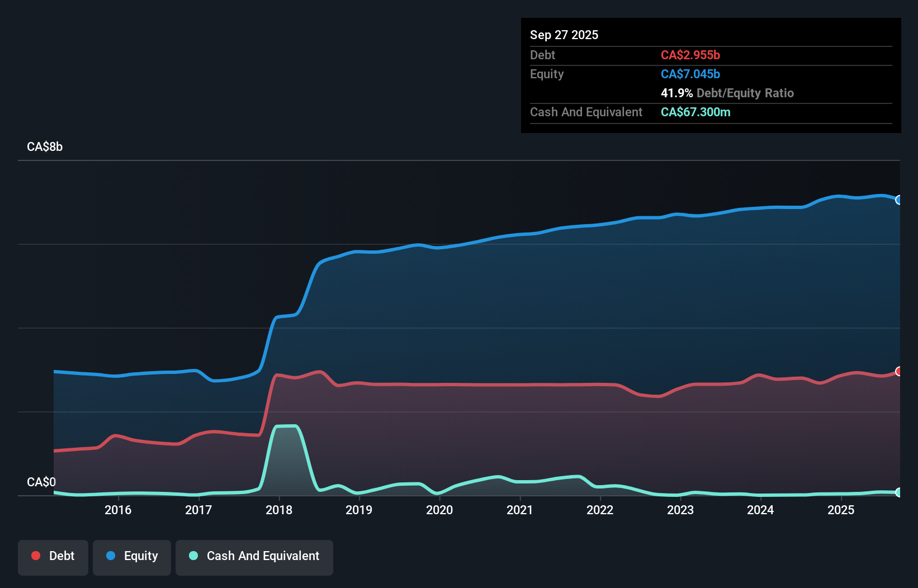Click the 2021 x-axis label
Viewport: 918px width, 588px height.
[x=520, y=510]
